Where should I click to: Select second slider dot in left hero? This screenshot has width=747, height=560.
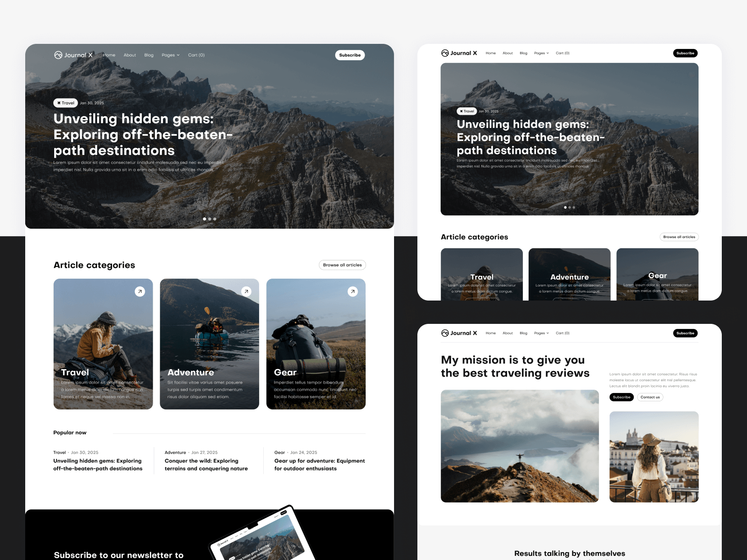[x=210, y=219]
